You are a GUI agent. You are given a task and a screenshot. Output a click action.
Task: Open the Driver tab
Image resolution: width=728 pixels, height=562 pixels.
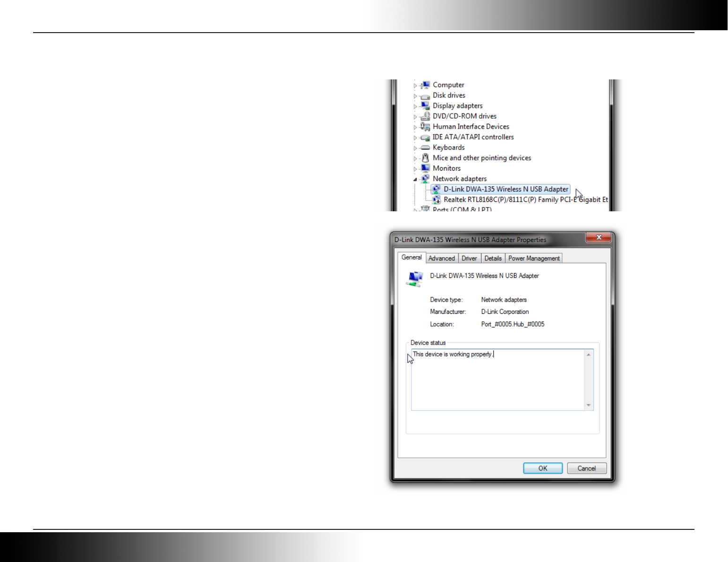click(x=469, y=259)
